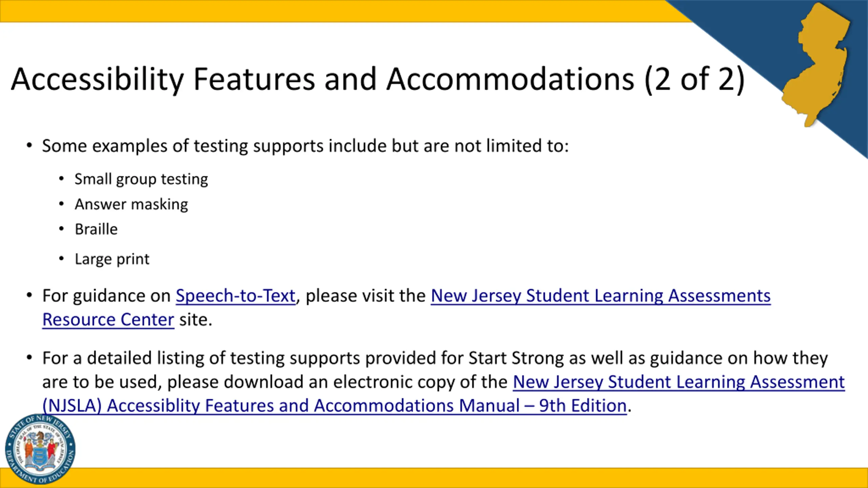Click the Resource Center link text
This screenshot has height=488, width=868.
108,320
